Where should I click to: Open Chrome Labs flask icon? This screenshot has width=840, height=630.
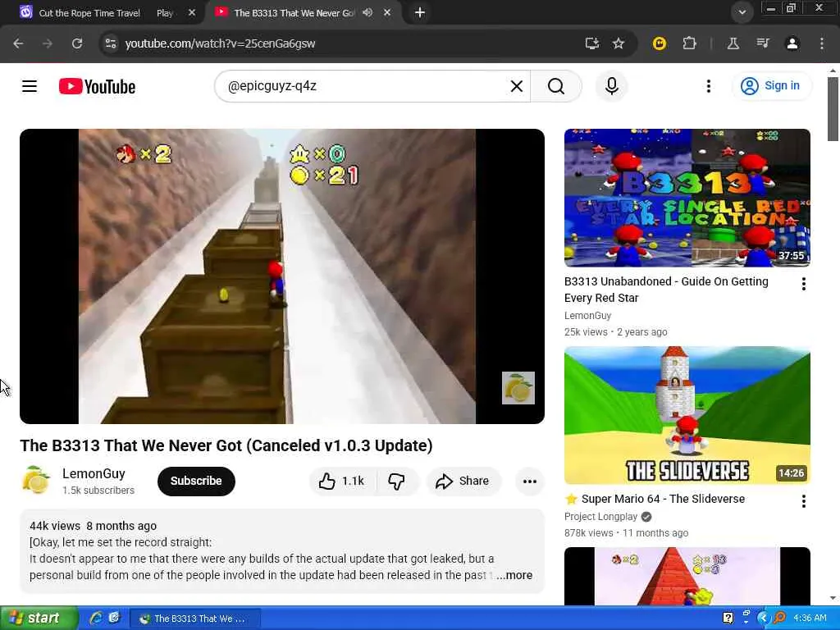click(733, 43)
